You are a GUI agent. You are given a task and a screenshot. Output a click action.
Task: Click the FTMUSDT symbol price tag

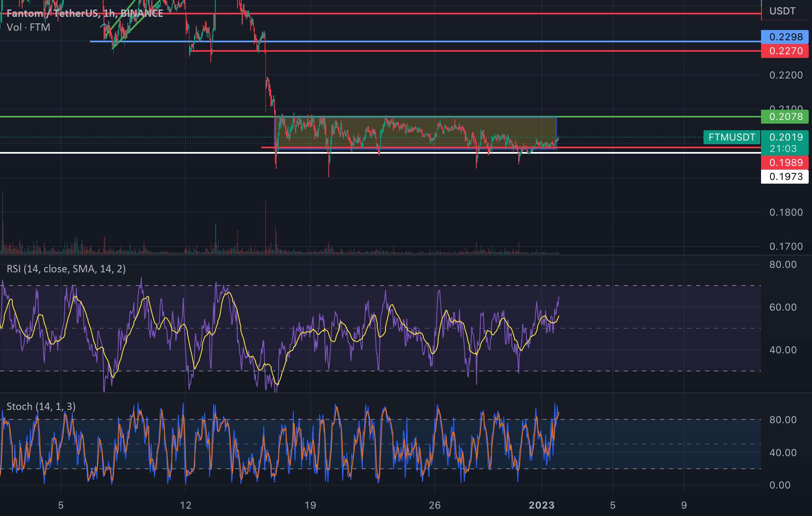(731, 137)
